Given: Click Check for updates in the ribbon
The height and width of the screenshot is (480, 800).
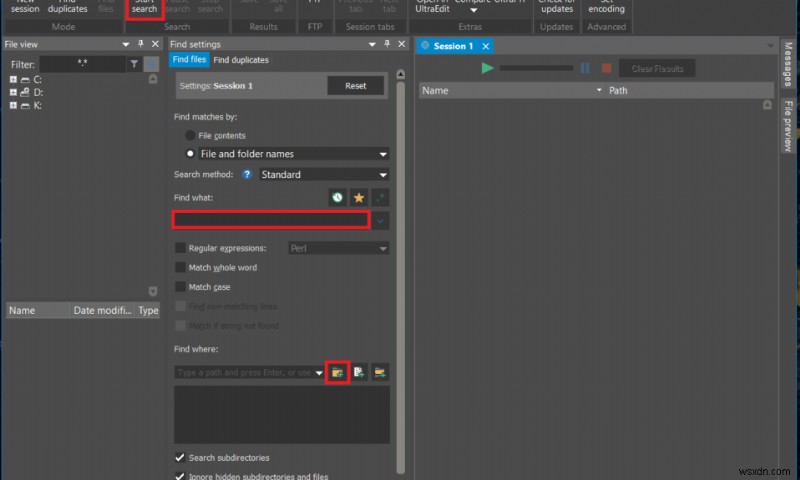Looking at the screenshot, I should click(x=557, y=7).
